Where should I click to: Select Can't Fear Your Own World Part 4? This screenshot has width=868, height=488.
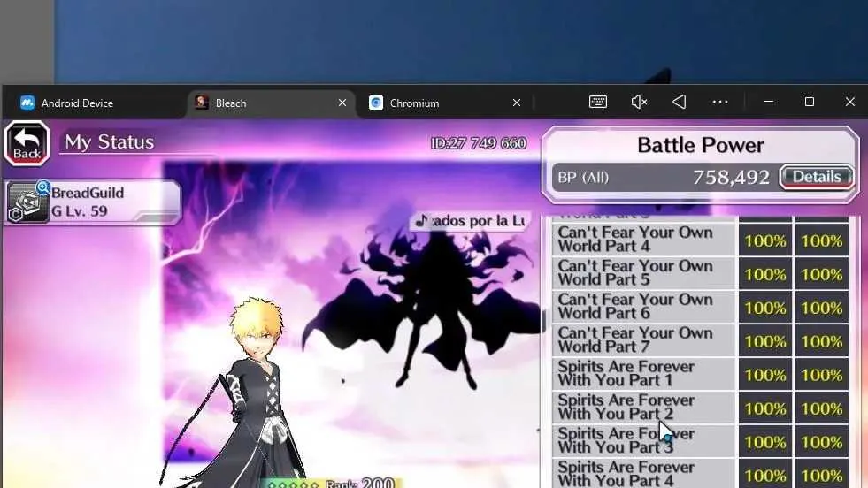(x=643, y=240)
